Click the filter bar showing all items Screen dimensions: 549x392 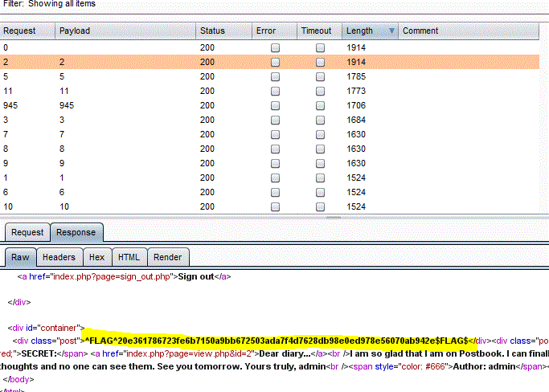click(x=48, y=5)
